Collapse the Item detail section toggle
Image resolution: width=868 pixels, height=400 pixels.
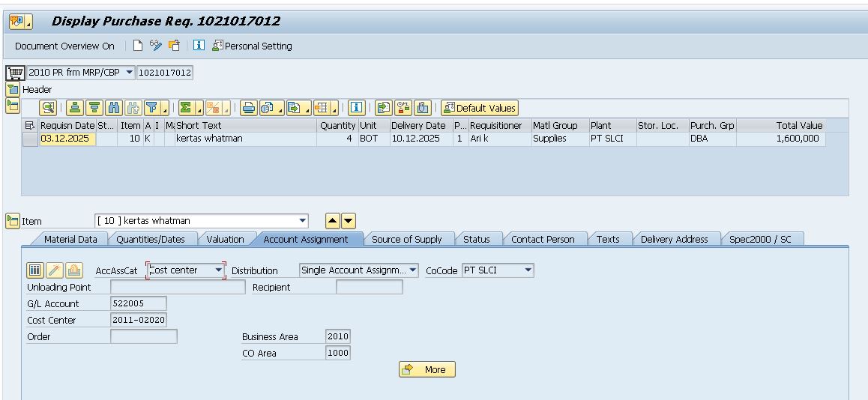(13, 221)
